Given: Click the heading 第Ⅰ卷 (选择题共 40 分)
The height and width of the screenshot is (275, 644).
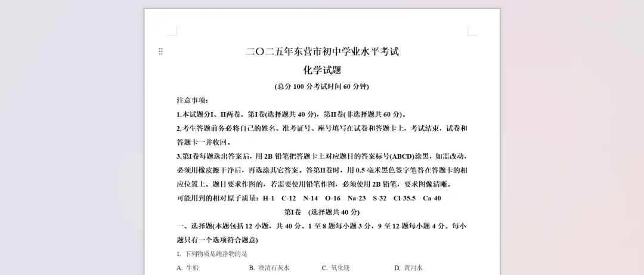Looking at the screenshot, I should pyautogui.click(x=322, y=212).
